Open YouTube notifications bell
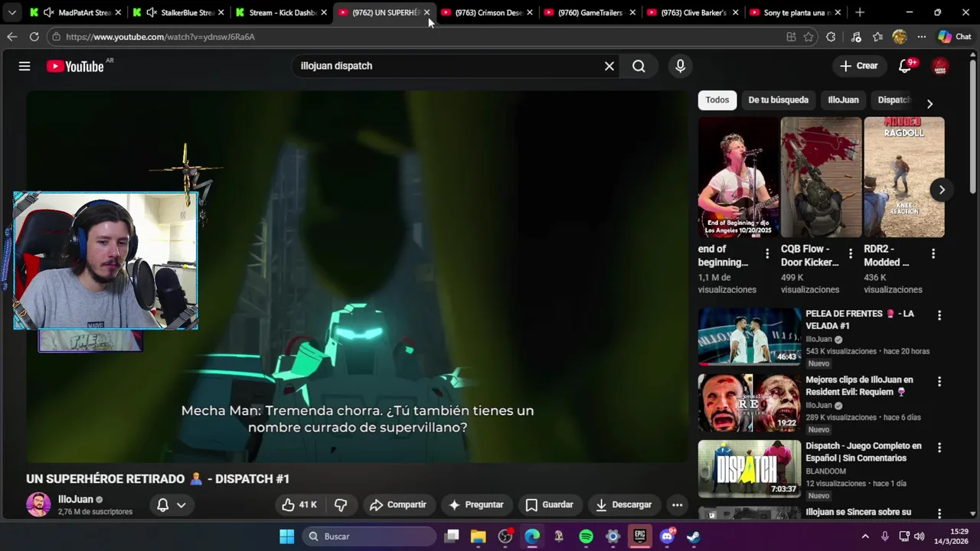 click(905, 66)
